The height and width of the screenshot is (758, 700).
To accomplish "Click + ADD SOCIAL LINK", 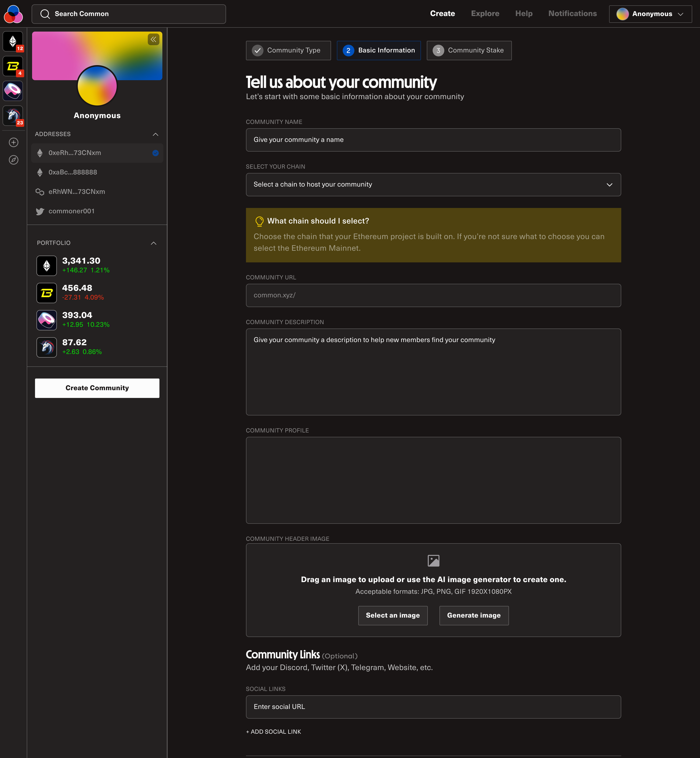I will [x=273, y=732].
